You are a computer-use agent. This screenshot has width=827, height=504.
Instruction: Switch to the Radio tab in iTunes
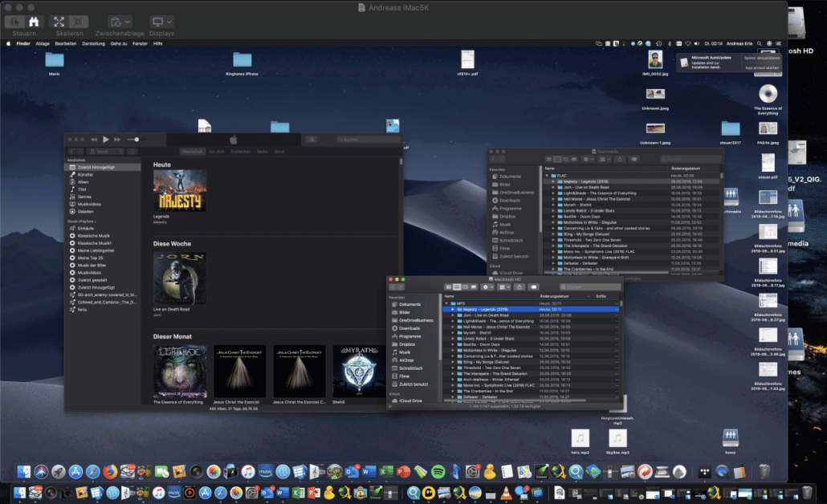pos(262,151)
